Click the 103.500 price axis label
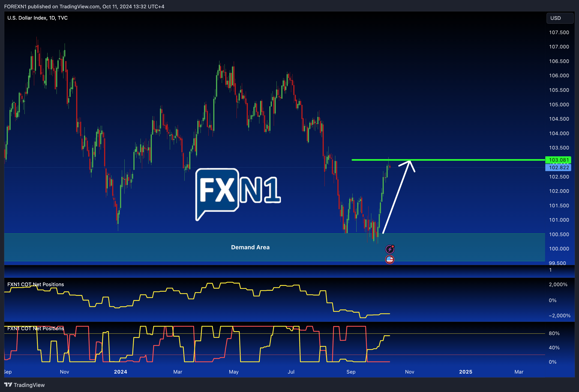 click(559, 148)
